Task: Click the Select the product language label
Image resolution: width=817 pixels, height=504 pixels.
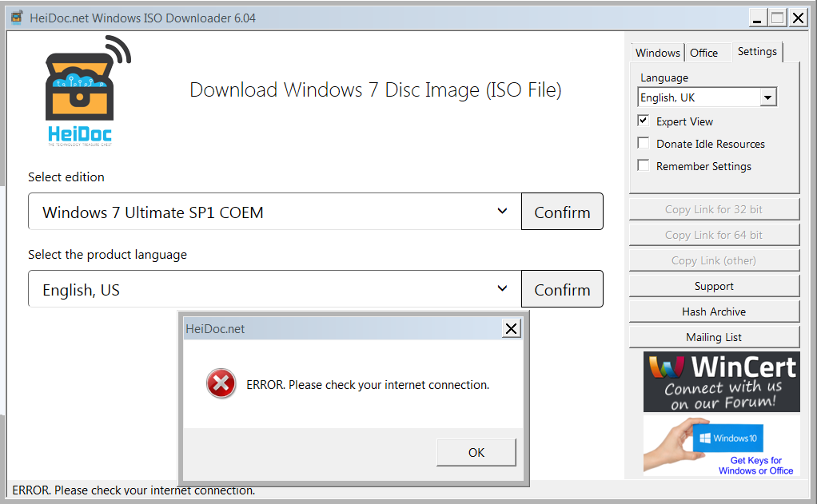Action: coord(107,255)
